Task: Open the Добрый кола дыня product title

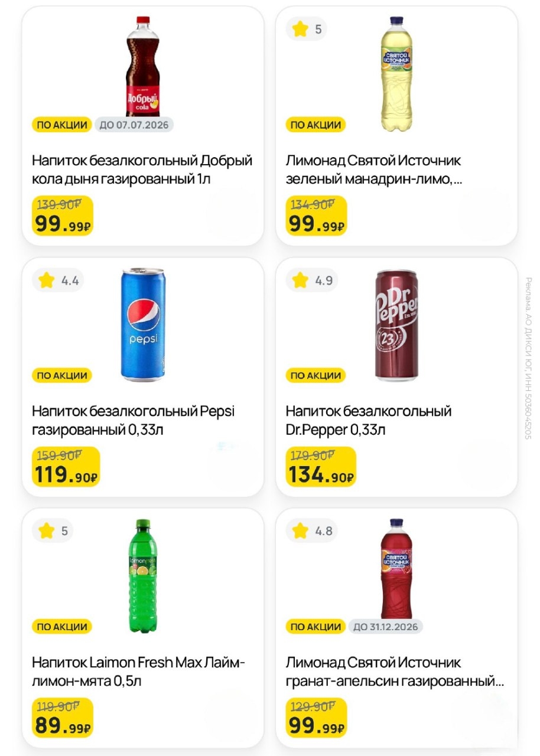Action: (x=142, y=170)
